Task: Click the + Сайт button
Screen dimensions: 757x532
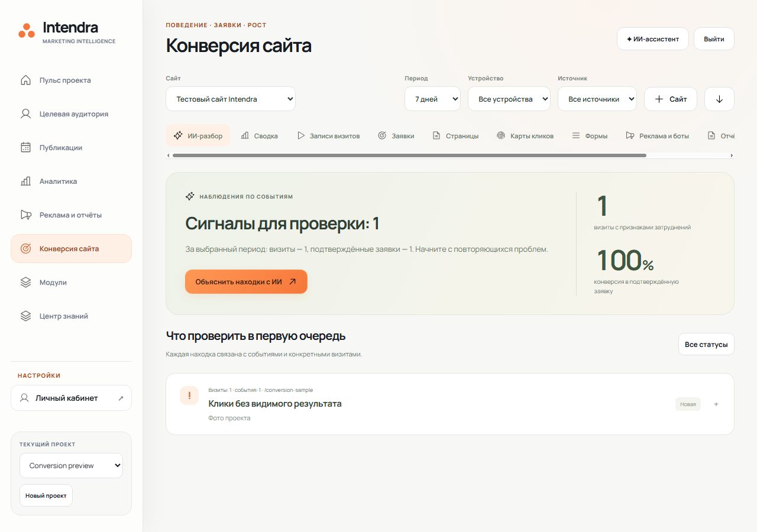Action: [x=671, y=99]
